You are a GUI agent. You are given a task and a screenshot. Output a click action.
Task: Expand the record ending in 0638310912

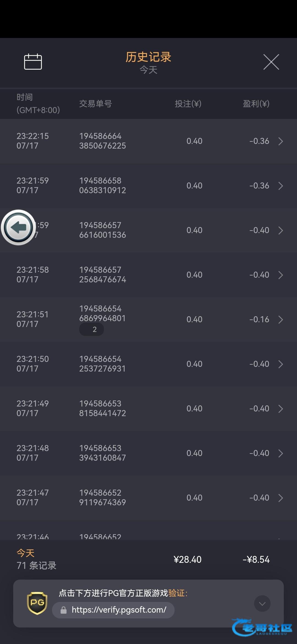click(x=280, y=186)
